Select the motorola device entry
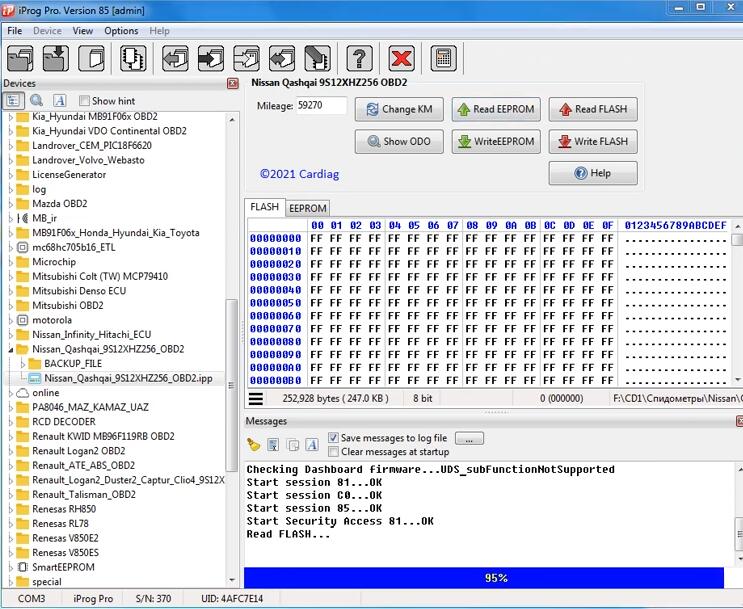 tap(52, 320)
